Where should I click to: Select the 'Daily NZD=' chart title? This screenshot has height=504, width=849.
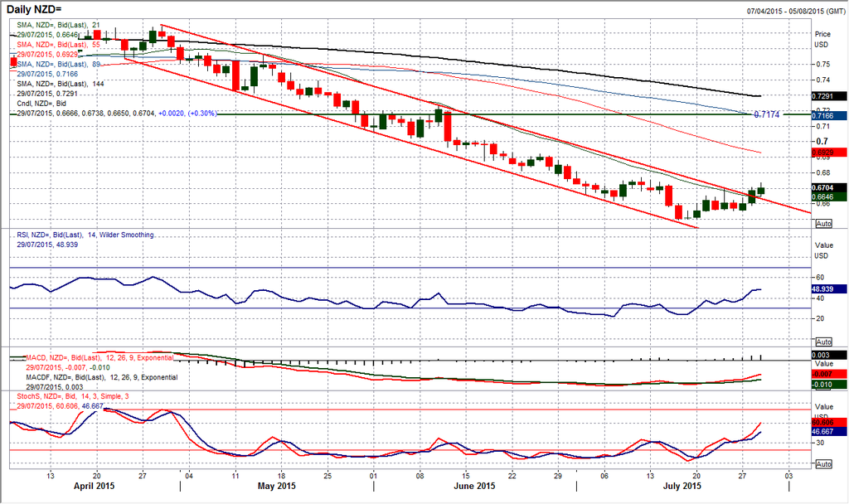(x=35, y=9)
